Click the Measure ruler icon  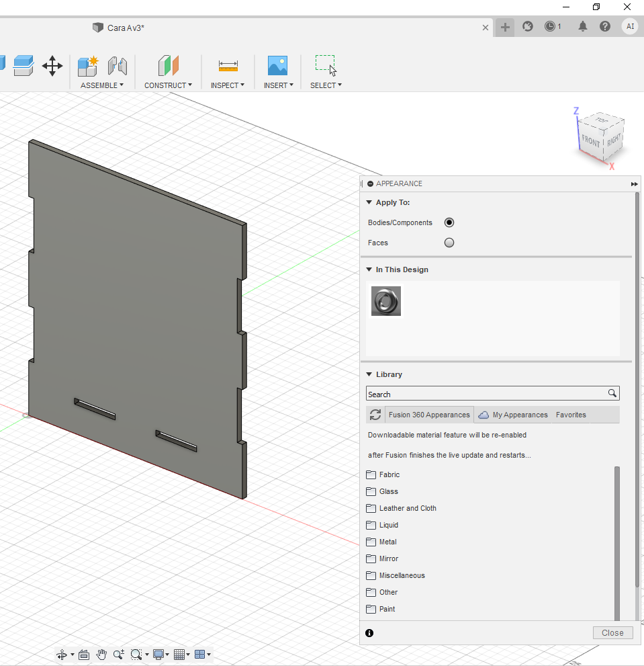tap(228, 66)
